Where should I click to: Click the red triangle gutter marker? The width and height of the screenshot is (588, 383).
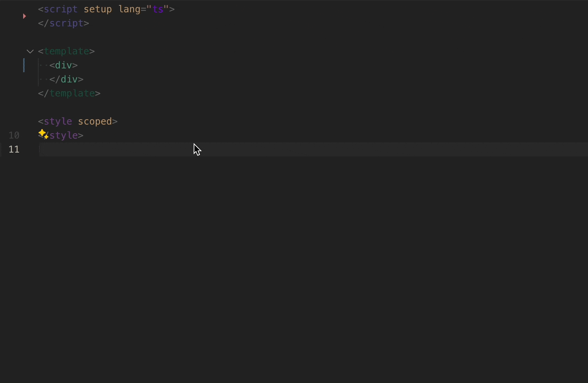pyautogui.click(x=24, y=16)
